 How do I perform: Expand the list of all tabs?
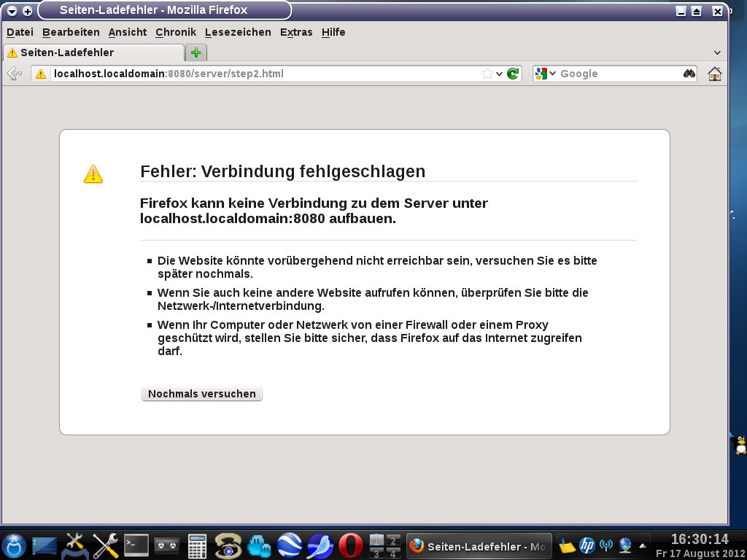pos(718,52)
